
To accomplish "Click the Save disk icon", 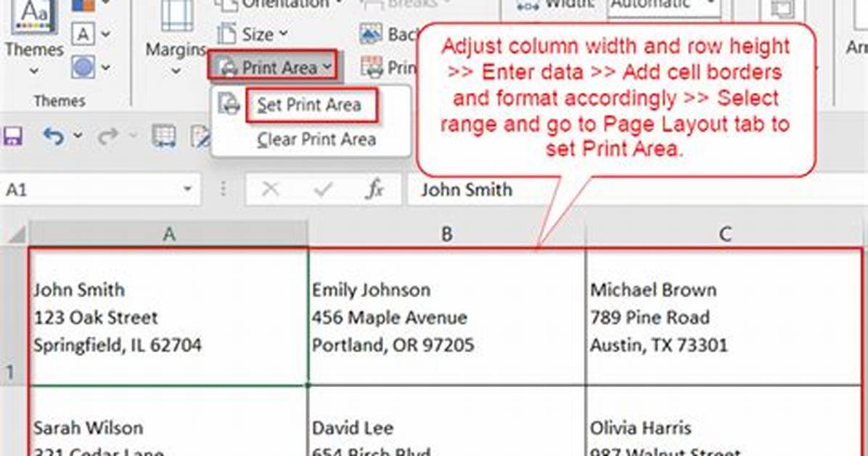I will click(13, 136).
